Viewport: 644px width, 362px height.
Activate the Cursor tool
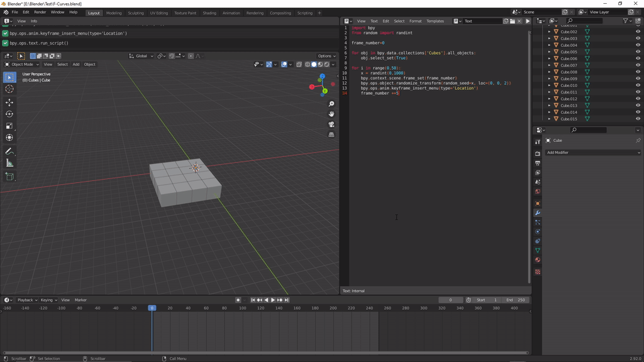point(9,89)
